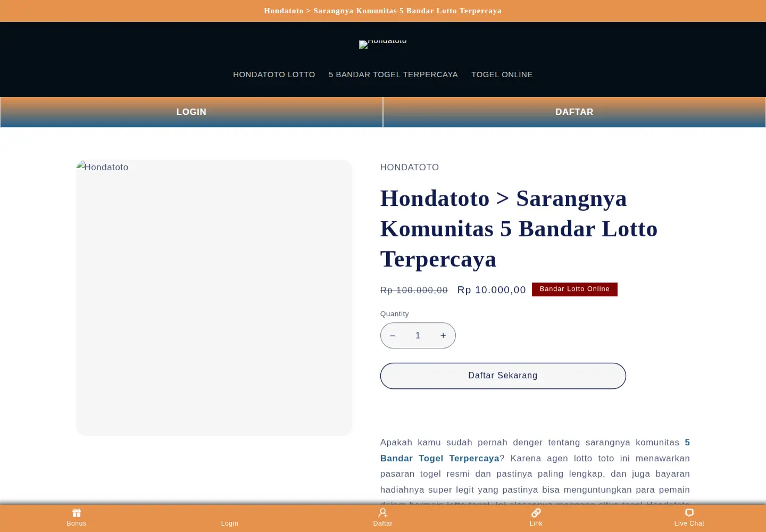Viewport: 766px width, 532px height.
Task: Open the HONDATOTO LOTTO menu item
Action: (x=274, y=74)
